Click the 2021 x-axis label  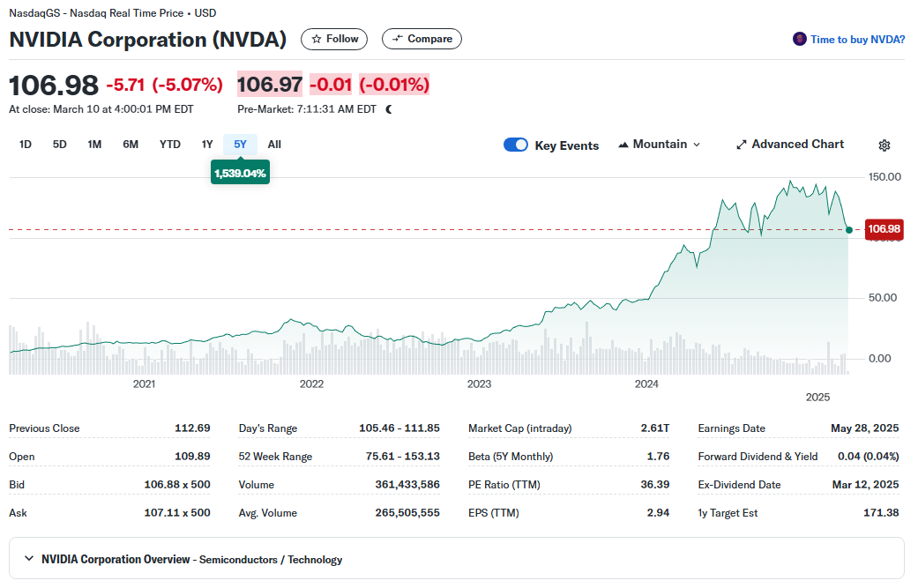[144, 383]
